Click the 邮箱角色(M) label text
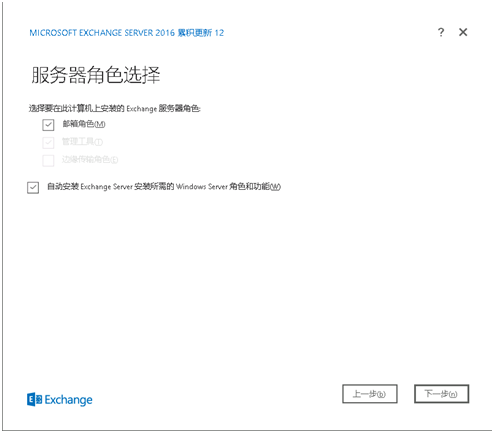494x433 pixels. 84,124
